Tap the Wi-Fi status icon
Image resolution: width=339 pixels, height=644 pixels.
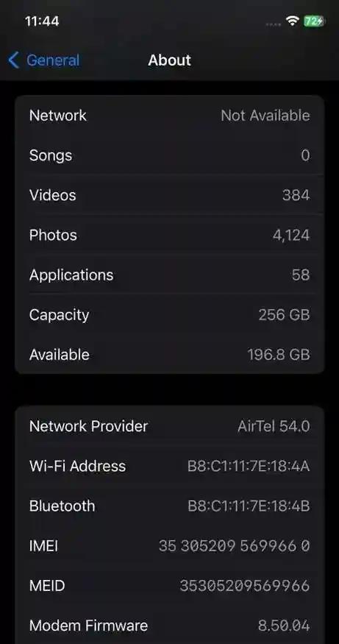tap(293, 21)
